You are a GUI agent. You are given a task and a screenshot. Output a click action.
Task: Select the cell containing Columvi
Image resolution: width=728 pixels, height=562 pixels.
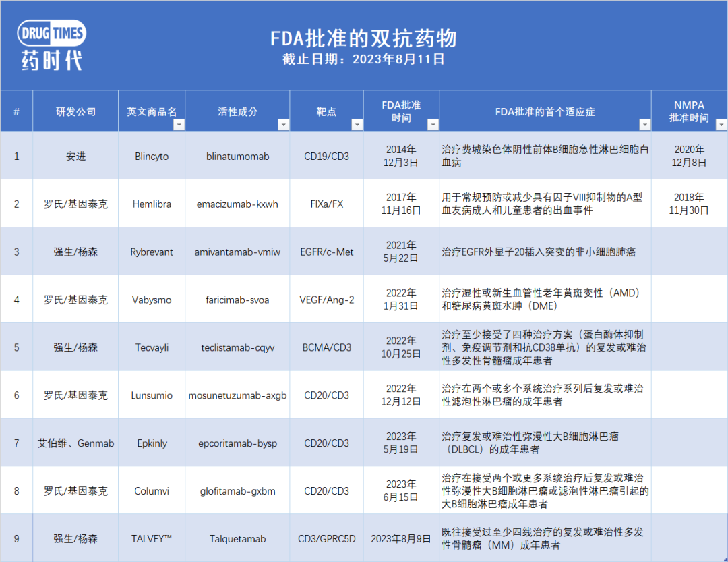[152, 491]
